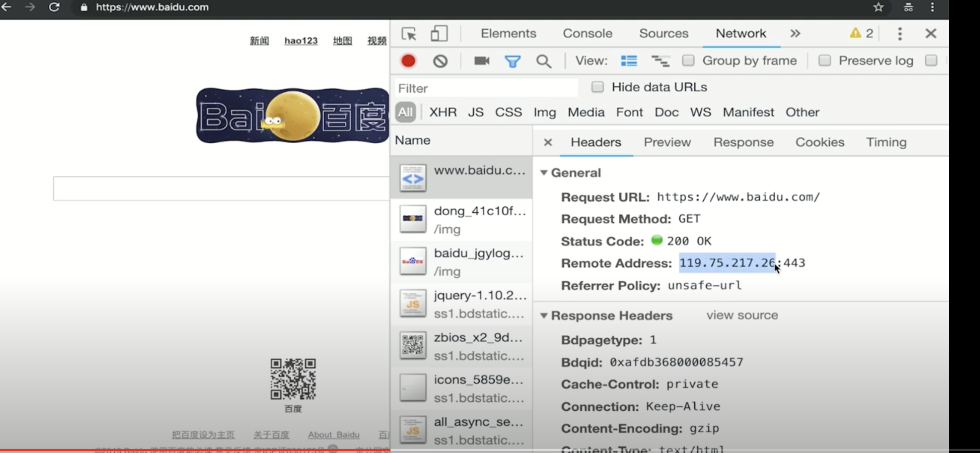Clear the network log with the clear icon
980x453 pixels.
(440, 61)
